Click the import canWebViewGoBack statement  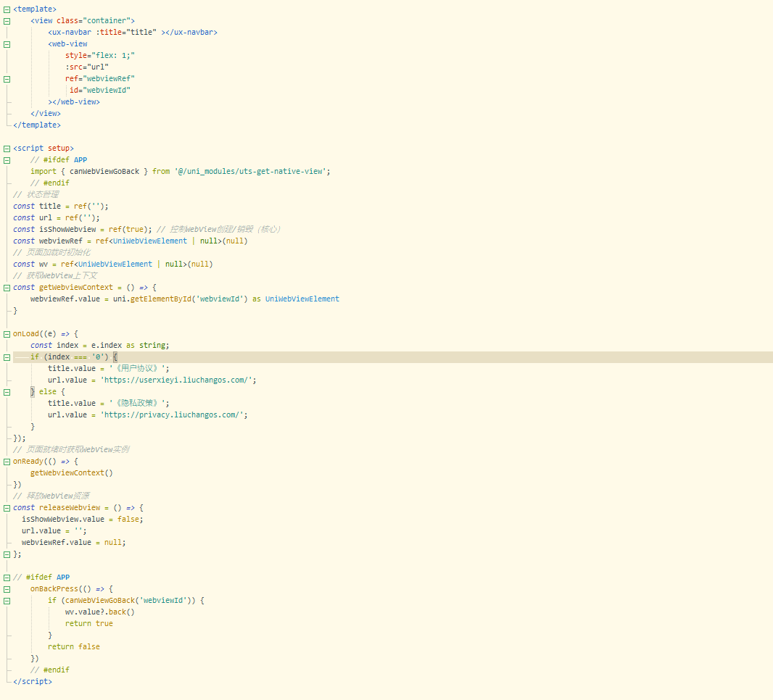pos(181,172)
